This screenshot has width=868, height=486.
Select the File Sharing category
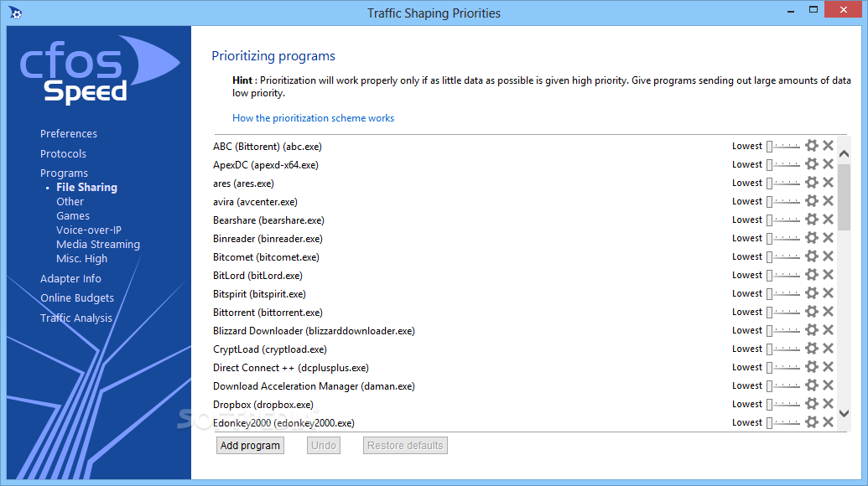(x=87, y=188)
